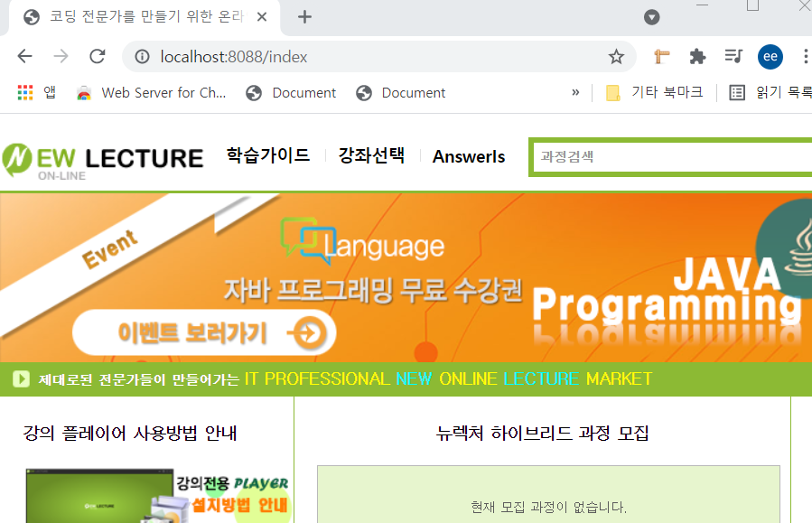This screenshot has height=523, width=812.
Task: Reload the page with the refresh icon
Action: pos(98,56)
